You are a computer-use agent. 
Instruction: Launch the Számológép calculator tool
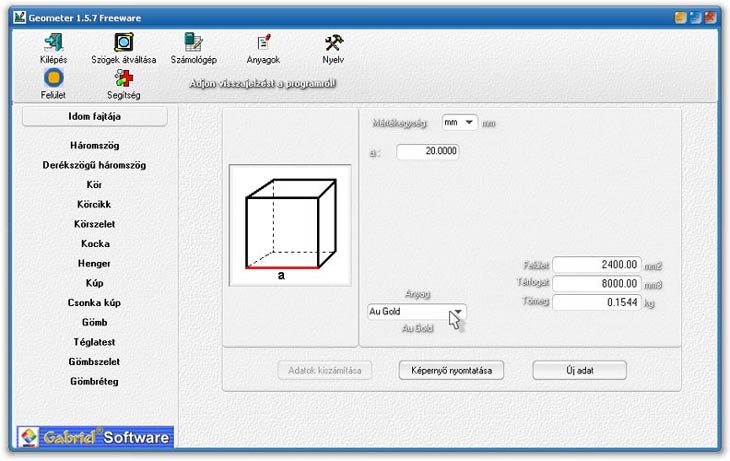194,43
